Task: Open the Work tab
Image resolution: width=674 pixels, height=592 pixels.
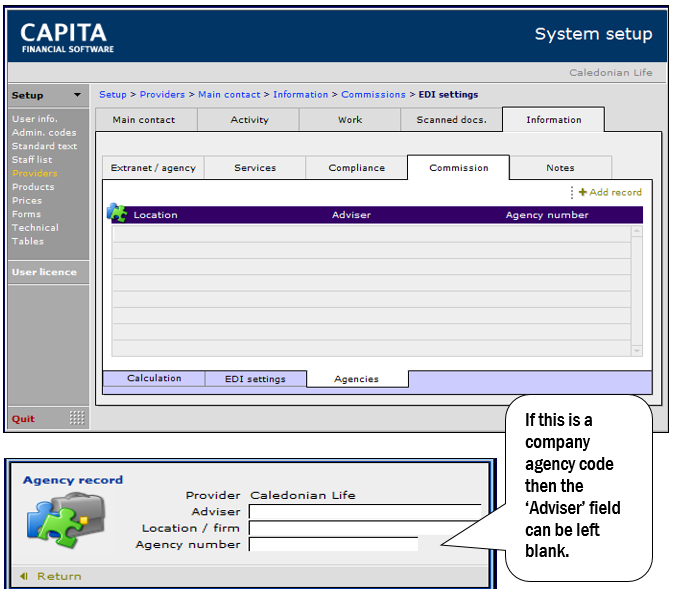Action: coord(350,120)
